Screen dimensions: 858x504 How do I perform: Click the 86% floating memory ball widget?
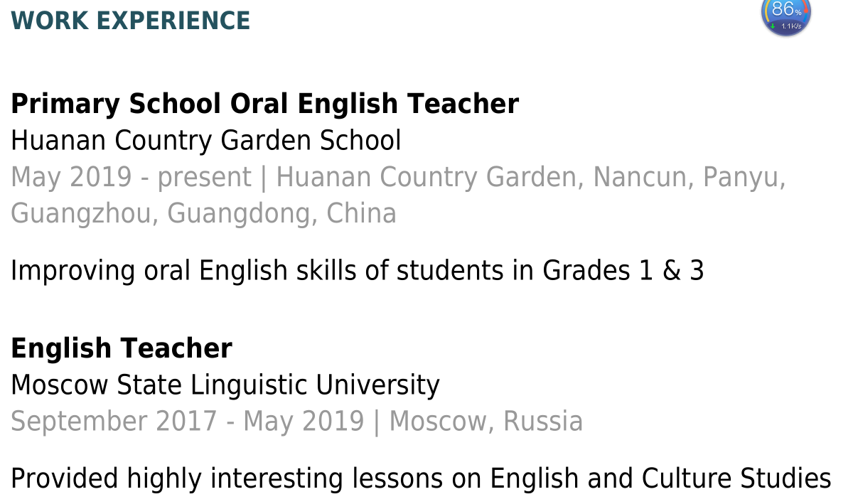click(x=785, y=16)
